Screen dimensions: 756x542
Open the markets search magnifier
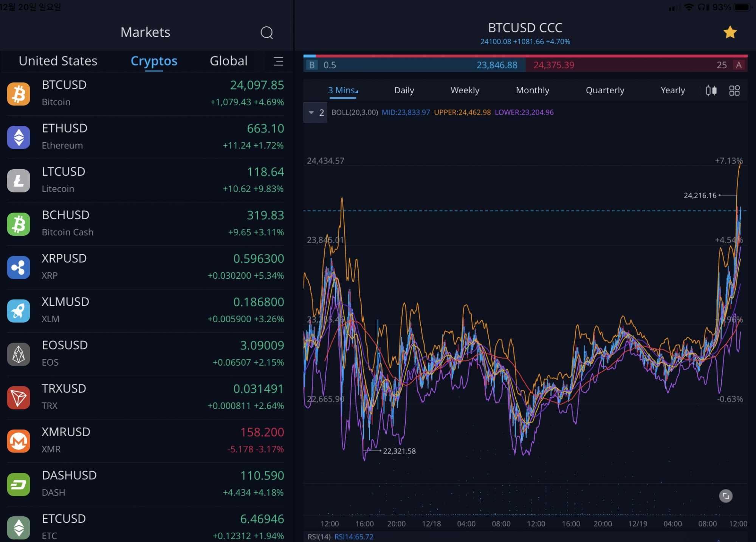tap(266, 32)
